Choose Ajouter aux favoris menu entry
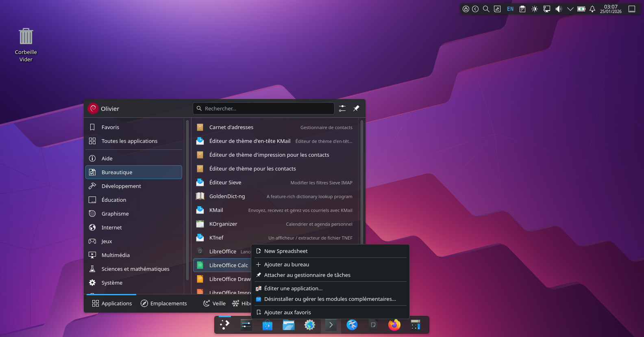 click(x=330, y=312)
